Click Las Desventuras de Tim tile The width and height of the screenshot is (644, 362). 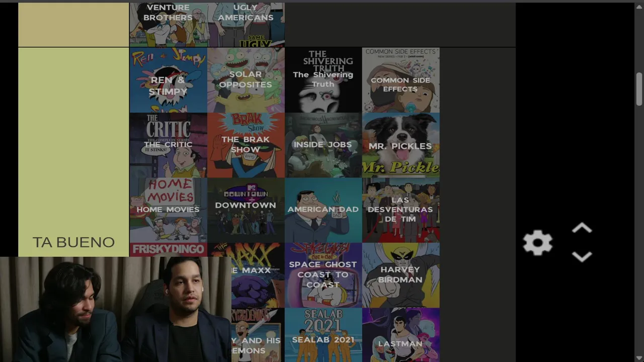tap(400, 210)
